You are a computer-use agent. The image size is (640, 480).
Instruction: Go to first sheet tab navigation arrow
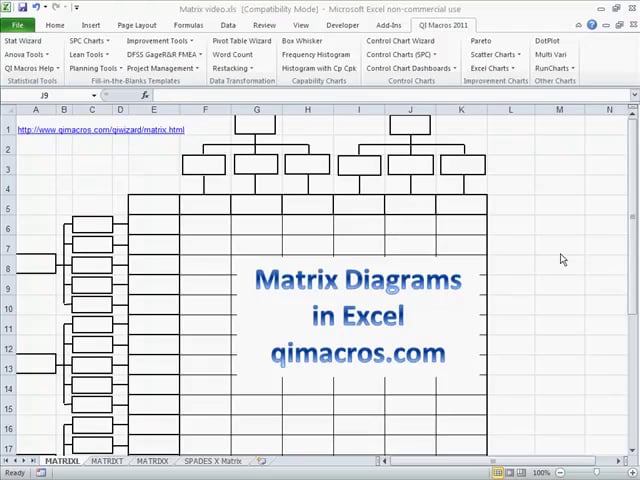6,460
